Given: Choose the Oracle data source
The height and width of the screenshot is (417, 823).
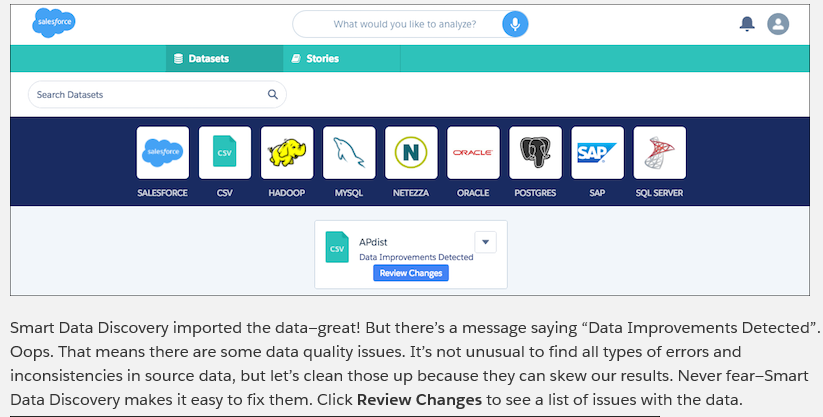Looking at the screenshot, I should 473,153.
